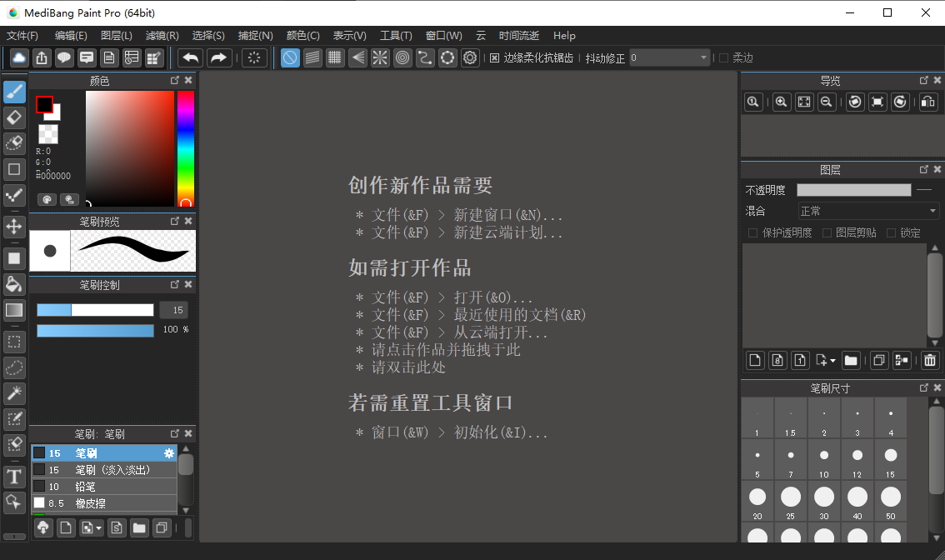Viewport: 945px width, 560px height.
Task: Select brush size 25 preset
Action: (790, 502)
